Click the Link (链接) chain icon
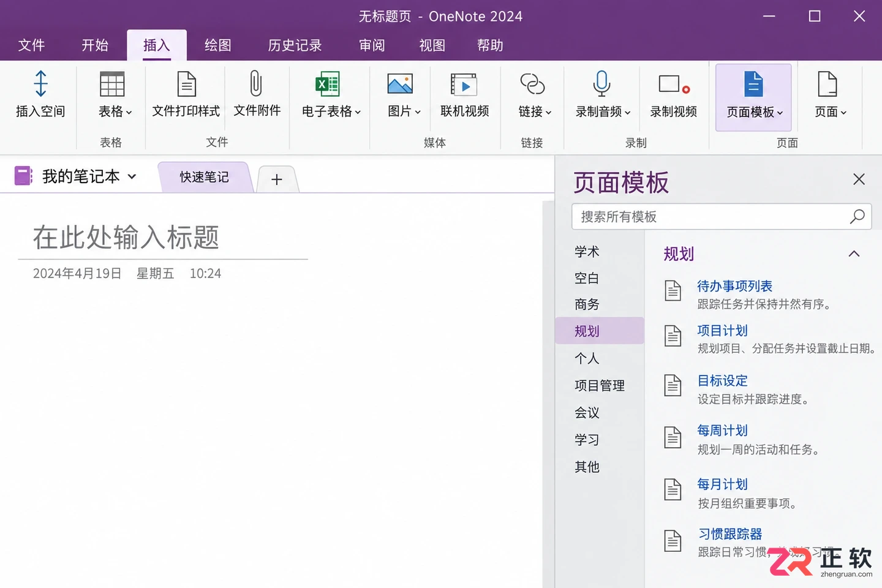The height and width of the screenshot is (588, 882). [532, 84]
